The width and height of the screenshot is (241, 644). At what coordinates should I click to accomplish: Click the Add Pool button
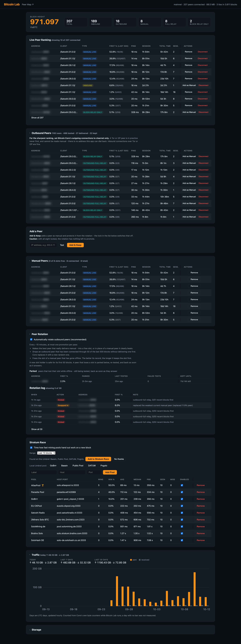tap(110, 472)
